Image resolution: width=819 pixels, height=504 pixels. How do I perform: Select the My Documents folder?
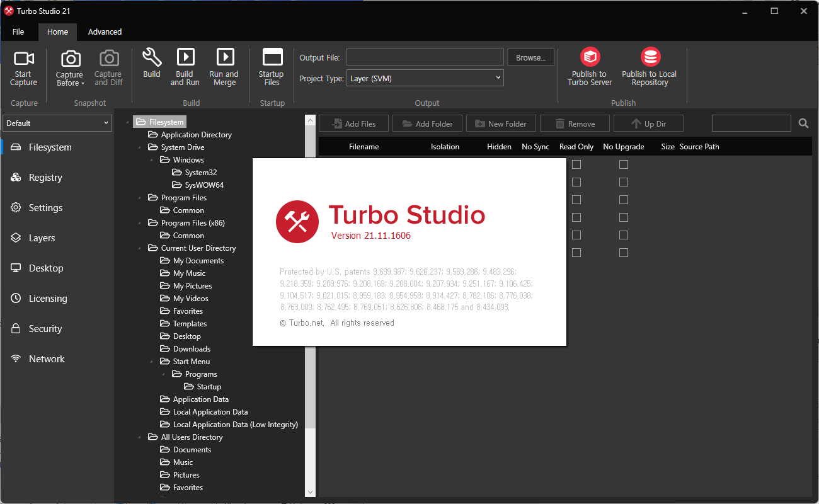coord(192,261)
